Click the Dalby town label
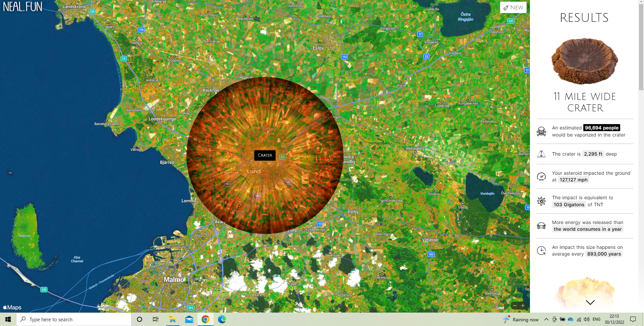Image resolution: width=644 pixels, height=326 pixels. coord(353,212)
